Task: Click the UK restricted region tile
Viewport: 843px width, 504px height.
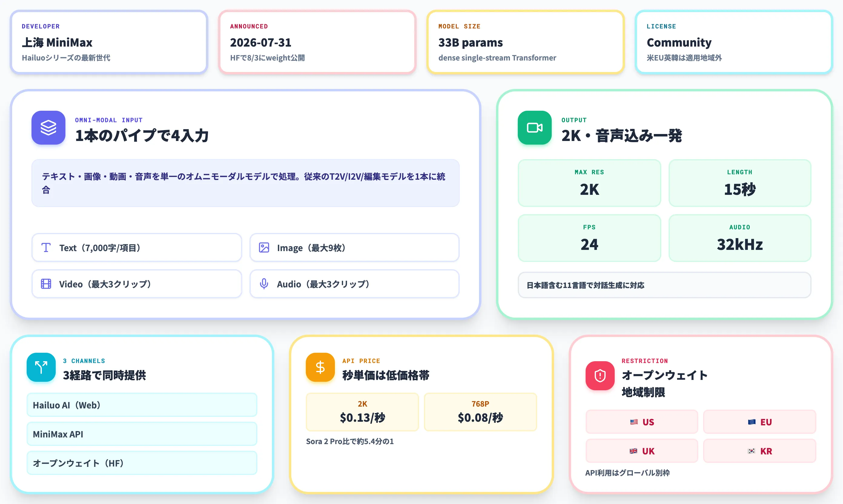Action: click(x=642, y=451)
